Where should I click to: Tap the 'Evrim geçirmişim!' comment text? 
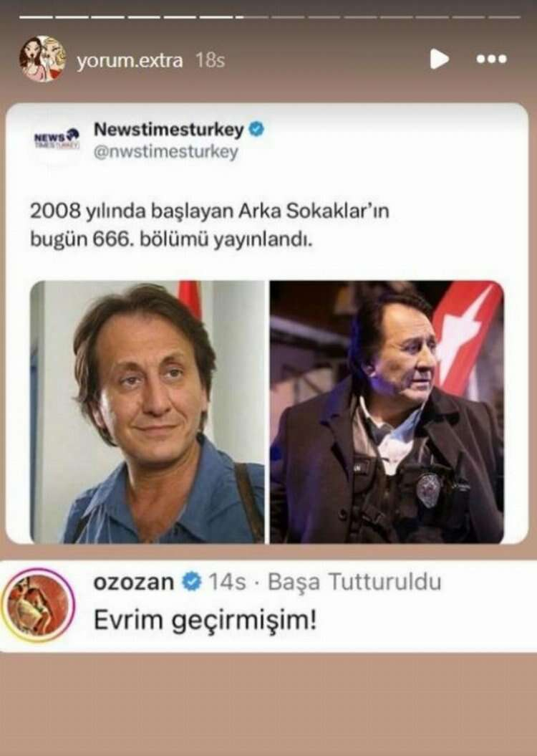(205, 621)
